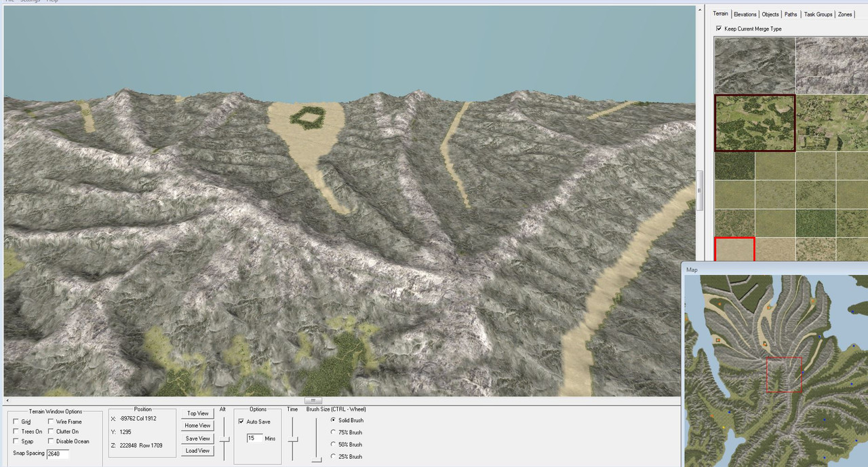Turn on the Trees On checkbox
This screenshot has width=868, height=467.
16,431
